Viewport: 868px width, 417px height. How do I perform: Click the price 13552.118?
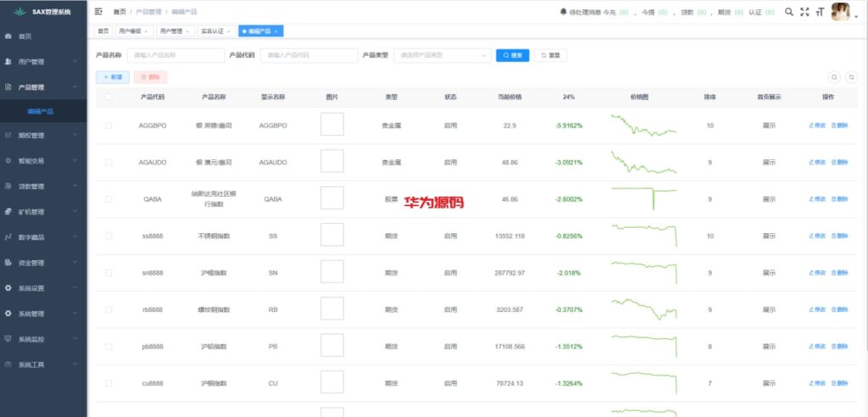[509, 236]
